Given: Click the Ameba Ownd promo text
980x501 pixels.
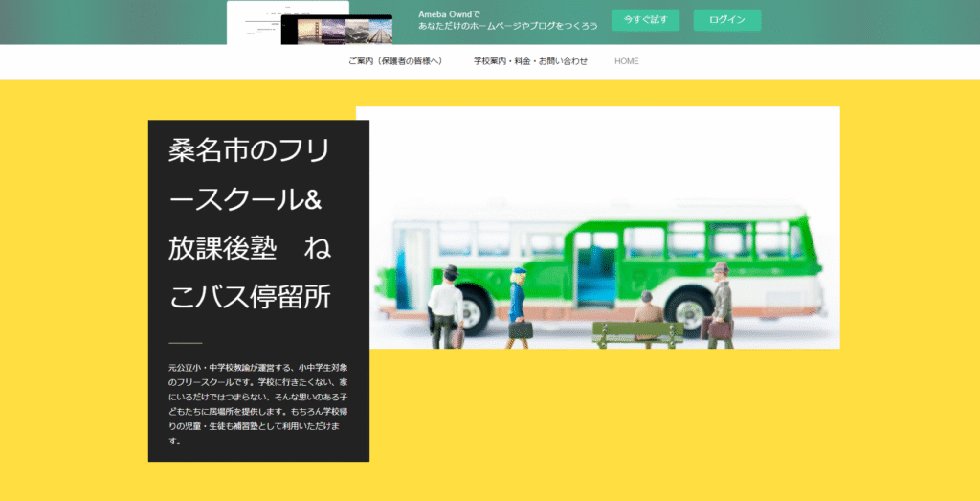Looking at the screenshot, I should coord(507,21).
